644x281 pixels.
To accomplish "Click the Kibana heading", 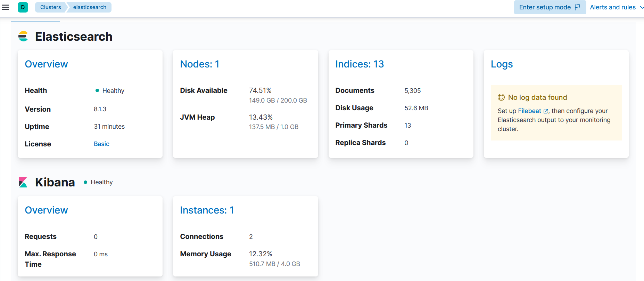I will (x=55, y=182).
